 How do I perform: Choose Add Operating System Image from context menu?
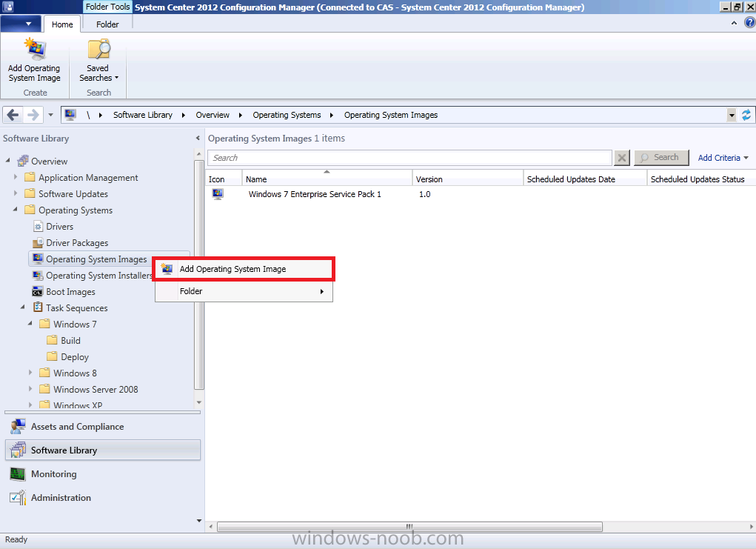pos(244,269)
